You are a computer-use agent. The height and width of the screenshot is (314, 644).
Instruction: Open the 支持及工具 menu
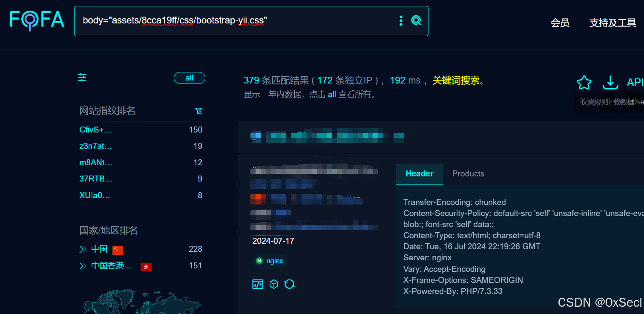click(x=613, y=23)
